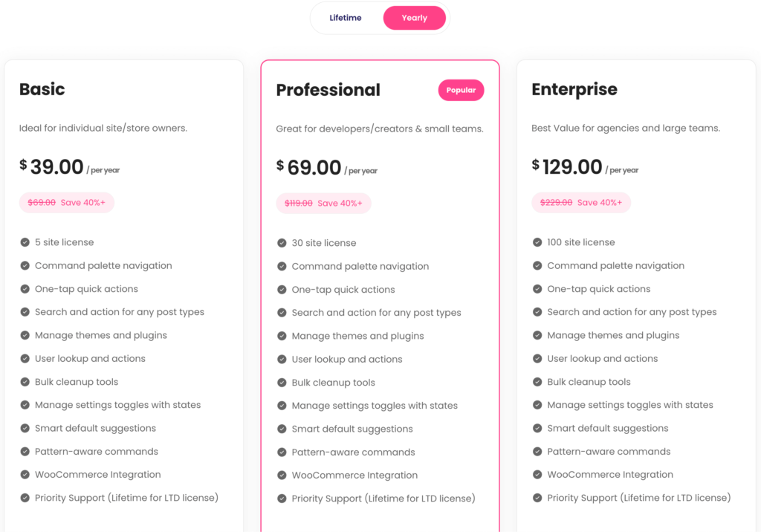Click the checkmark beside 100 site license
The image size is (761, 532).
point(537,242)
